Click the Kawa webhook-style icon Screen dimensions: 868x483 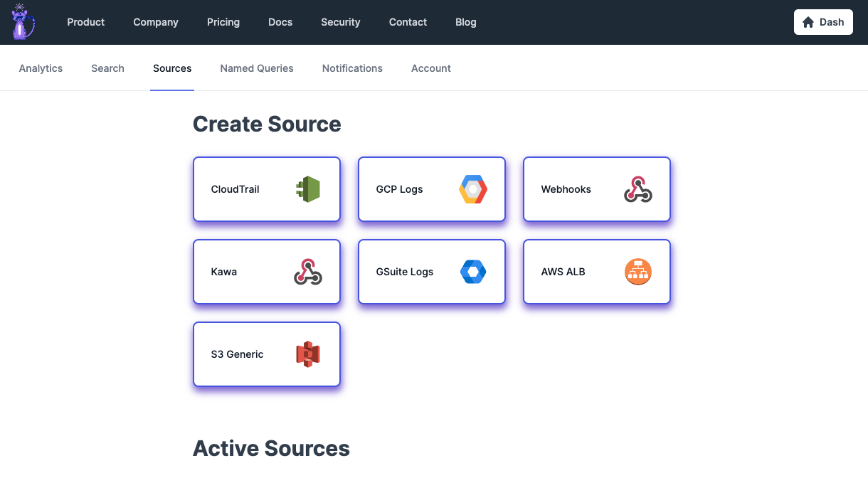308,272
